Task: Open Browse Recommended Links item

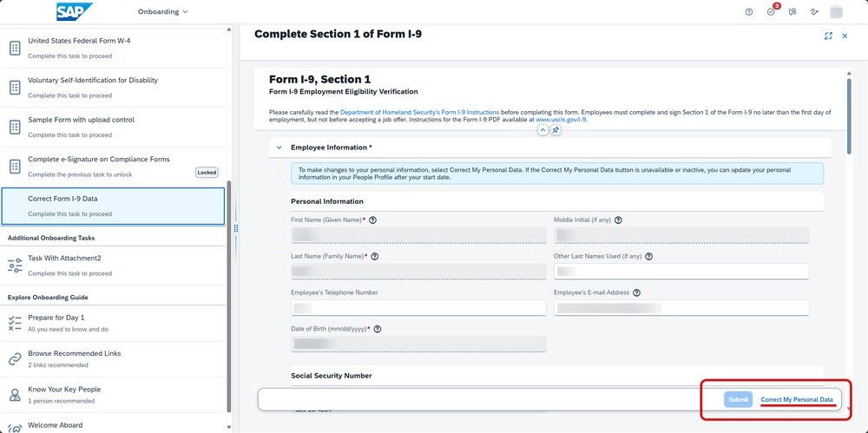Action: (113, 358)
